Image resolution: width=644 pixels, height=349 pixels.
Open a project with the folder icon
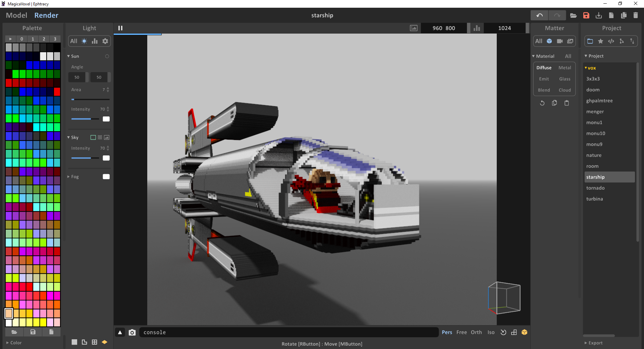click(574, 15)
